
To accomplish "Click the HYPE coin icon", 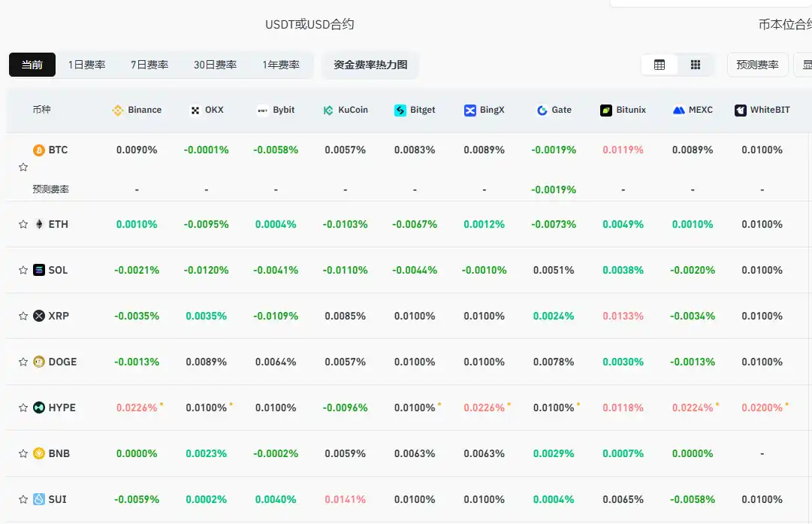I will coord(39,407).
